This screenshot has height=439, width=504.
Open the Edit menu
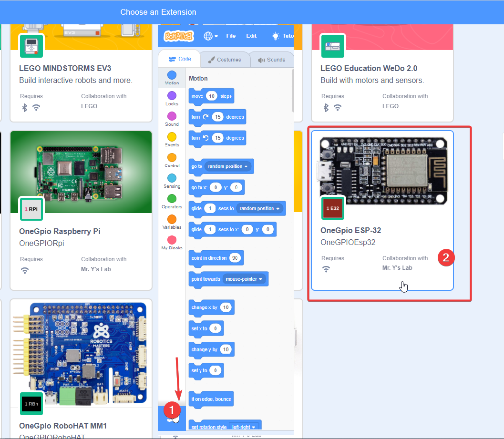[251, 36]
